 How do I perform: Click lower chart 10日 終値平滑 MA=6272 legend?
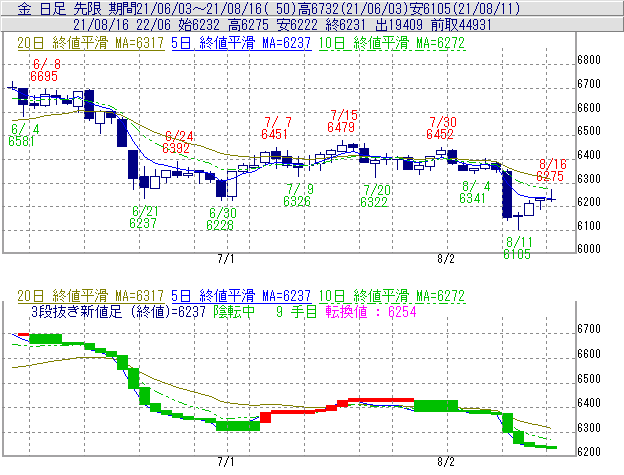click(x=392, y=296)
